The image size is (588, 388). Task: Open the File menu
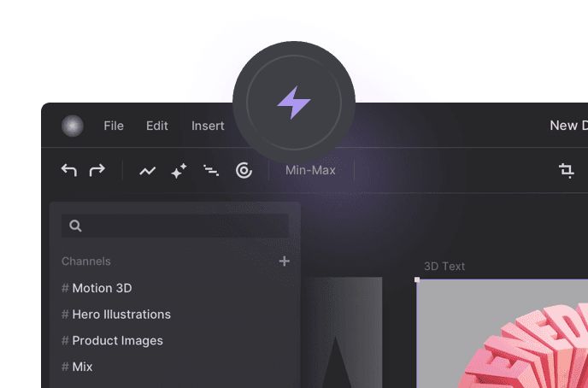pos(114,126)
